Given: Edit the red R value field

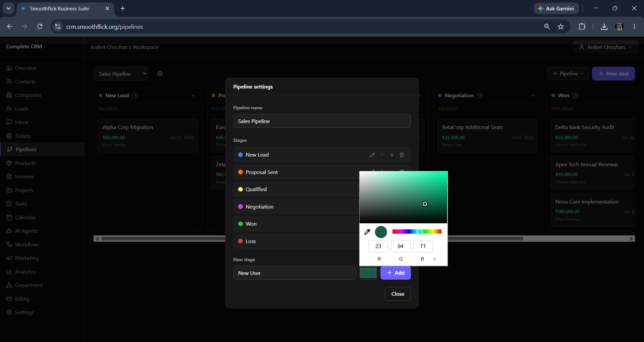Looking at the screenshot, I should (x=378, y=246).
